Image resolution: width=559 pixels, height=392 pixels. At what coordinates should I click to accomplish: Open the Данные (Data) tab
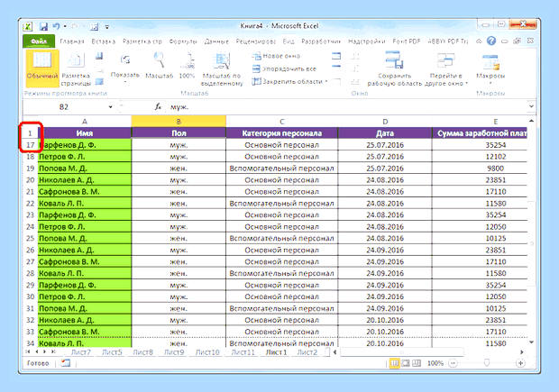click(216, 41)
